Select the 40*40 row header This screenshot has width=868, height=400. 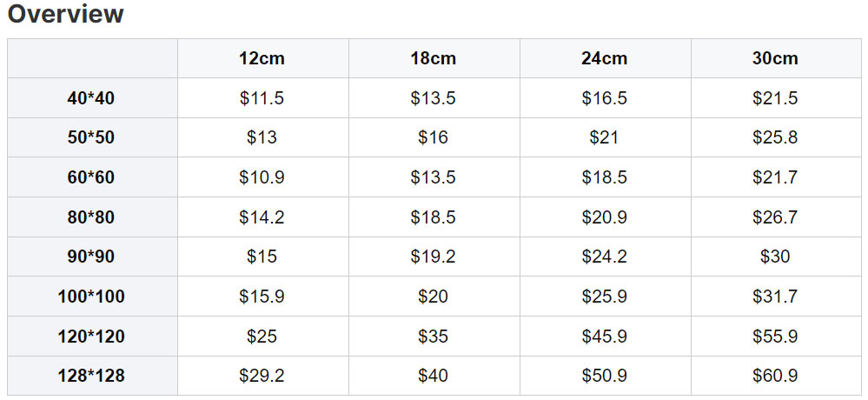point(92,98)
